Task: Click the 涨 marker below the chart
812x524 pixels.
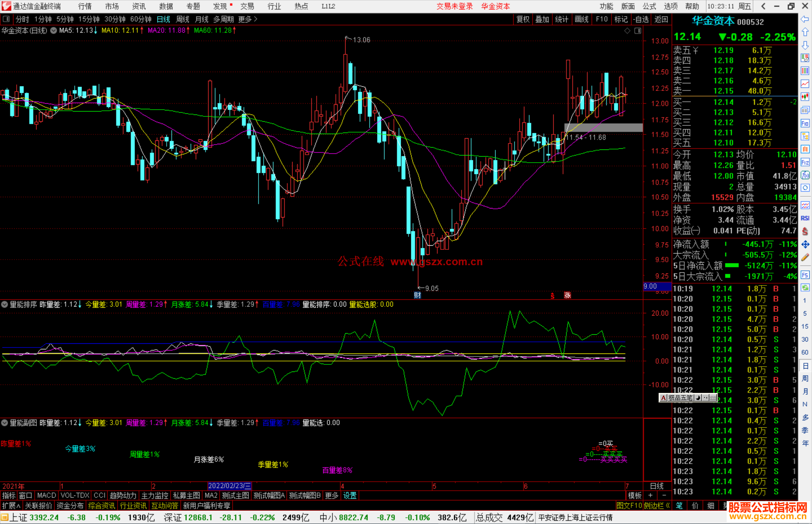Action: pyautogui.click(x=567, y=295)
